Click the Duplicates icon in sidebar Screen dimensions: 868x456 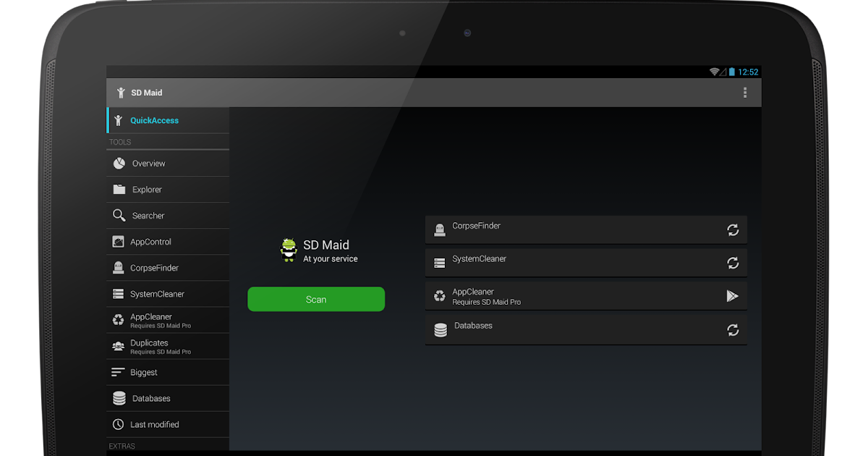(118, 346)
